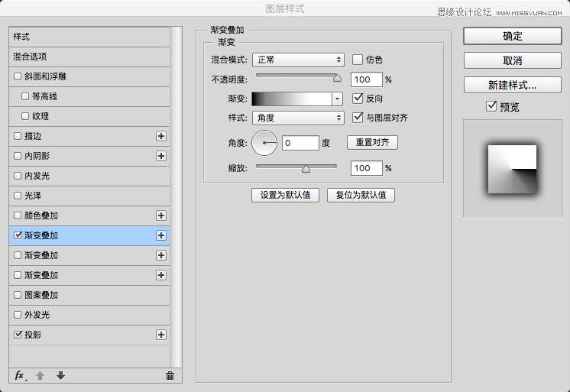
Task: Click the 缩放 scale slider
Action: coord(296,167)
